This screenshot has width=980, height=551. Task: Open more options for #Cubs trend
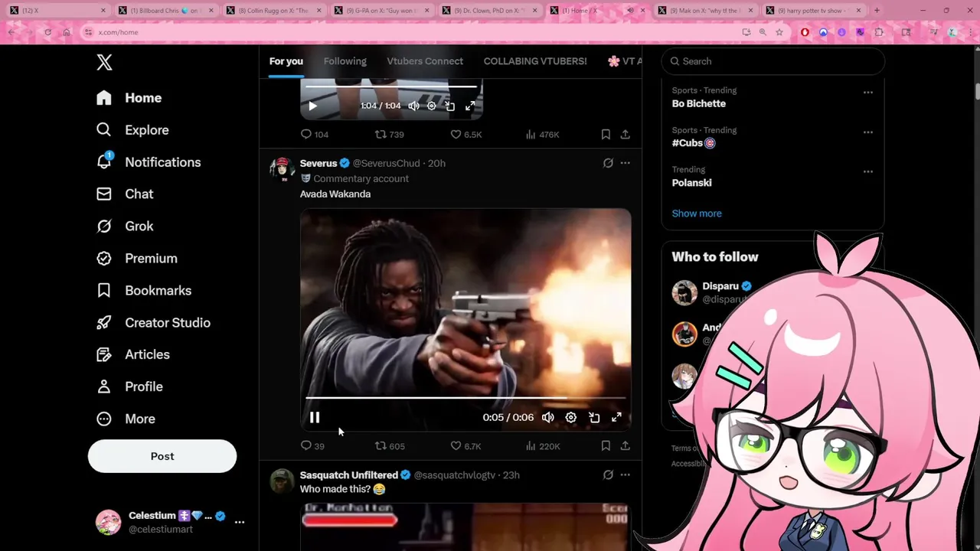click(x=868, y=132)
